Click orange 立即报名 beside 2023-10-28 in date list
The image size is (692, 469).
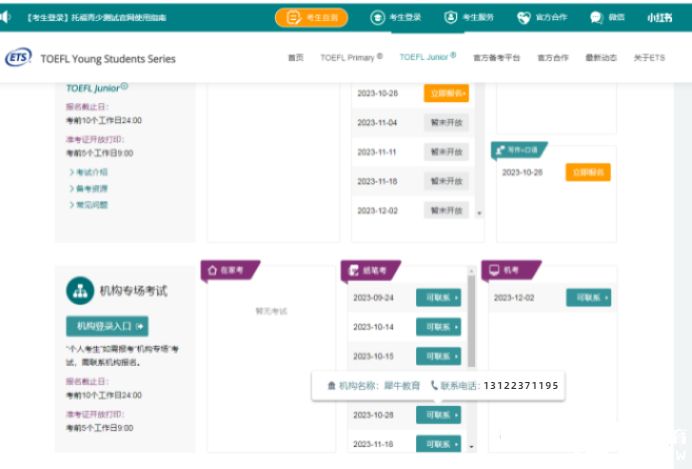(446, 93)
